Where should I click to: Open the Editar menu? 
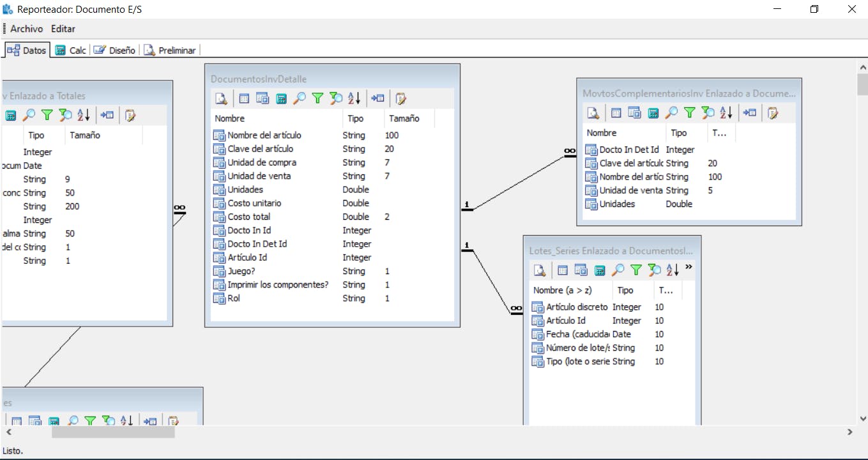point(63,29)
